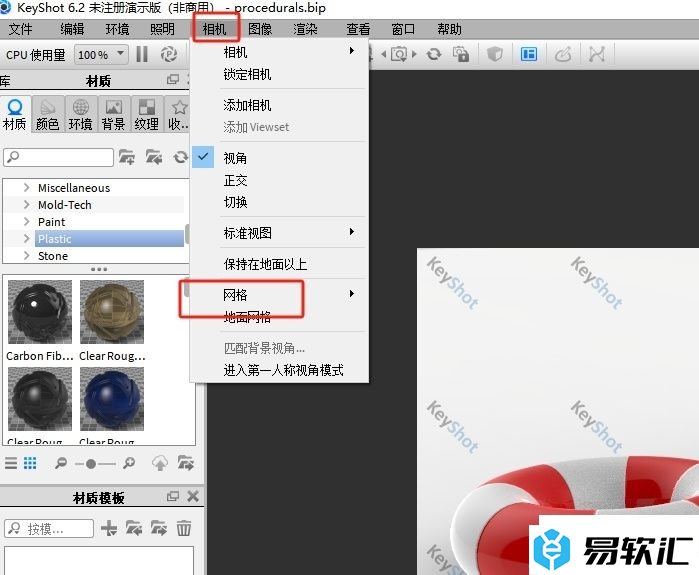Click 进入第一人称视角模式 menu item
This screenshot has height=575, width=699.
click(279, 370)
